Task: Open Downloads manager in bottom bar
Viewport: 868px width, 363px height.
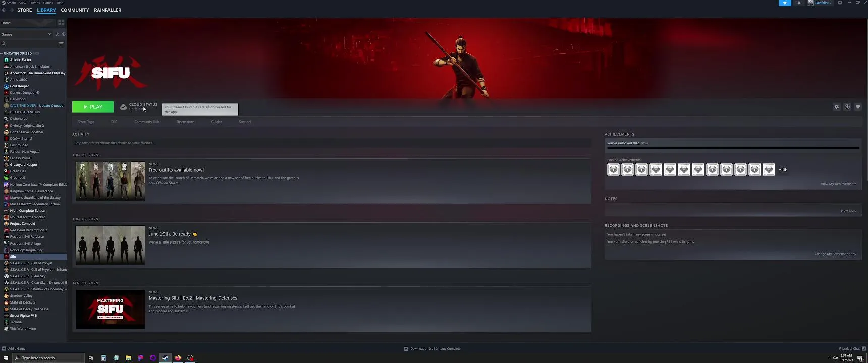Action: 432,348
